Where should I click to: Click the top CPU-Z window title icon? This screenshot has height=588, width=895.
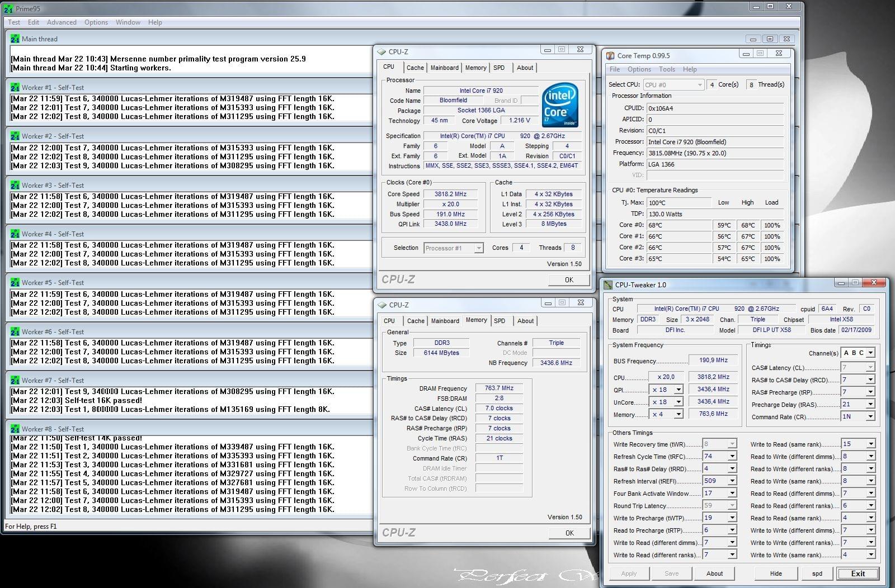point(382,51)
